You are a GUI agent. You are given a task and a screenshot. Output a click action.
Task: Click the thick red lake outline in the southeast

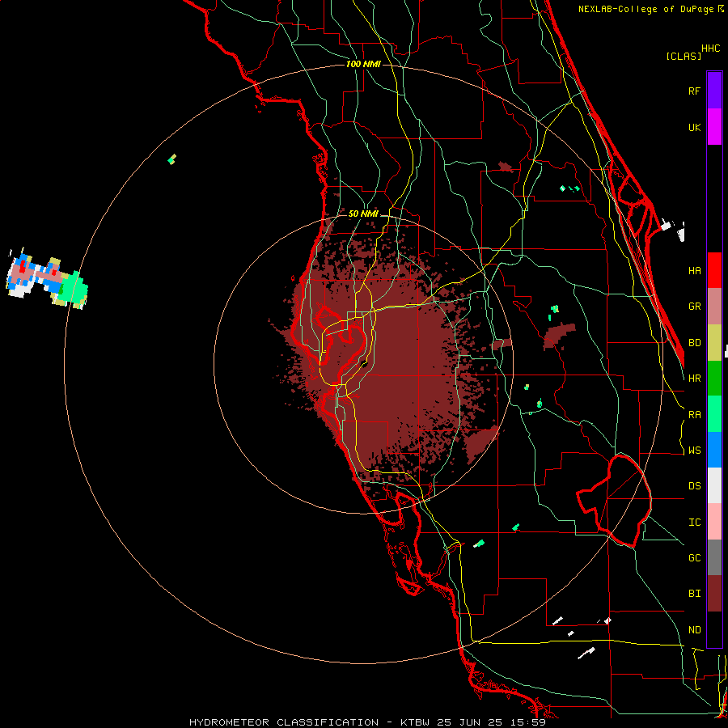614,501
